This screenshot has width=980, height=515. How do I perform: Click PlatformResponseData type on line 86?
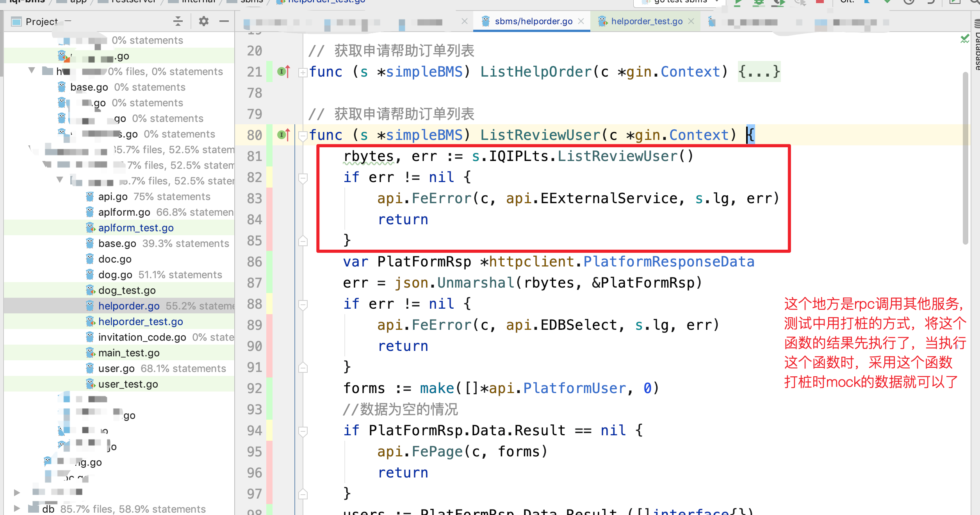pyautogui.click(x=668, y=262)
